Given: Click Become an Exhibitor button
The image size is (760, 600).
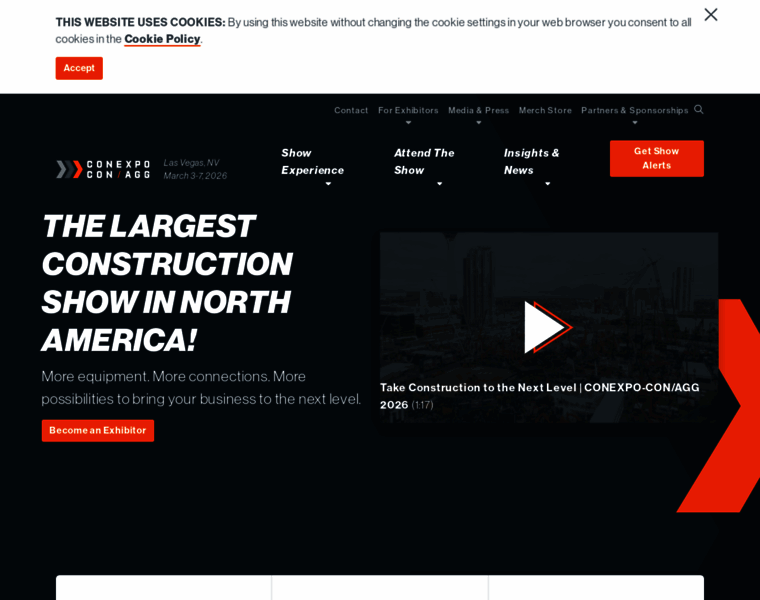Looking at the screenshot, I should click(98, 430).
